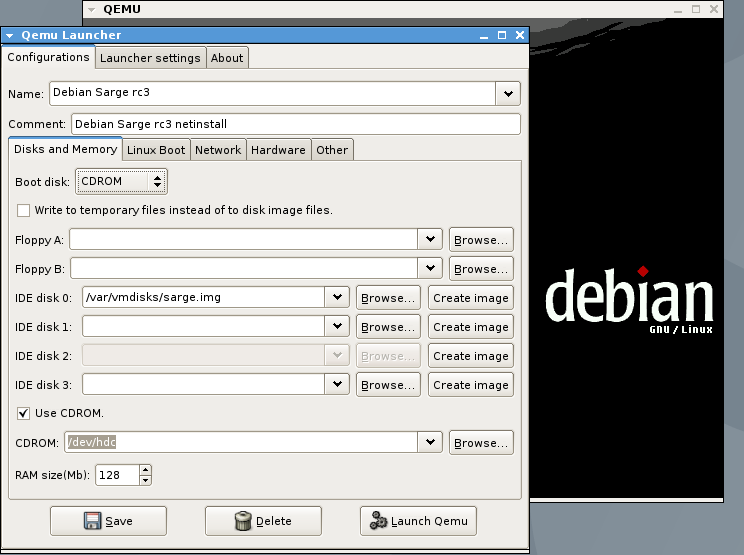
Task: Close the QEMU window behind
Action: (x=714, y=9)
